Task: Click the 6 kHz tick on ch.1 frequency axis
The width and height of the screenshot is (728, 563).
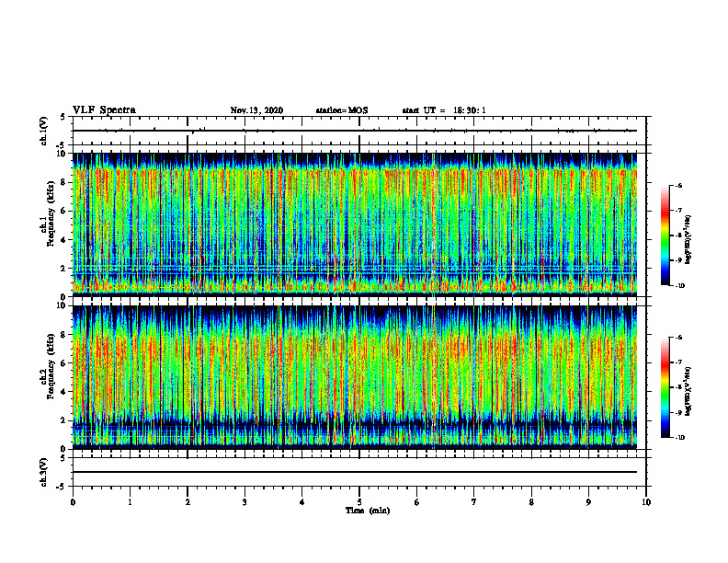Action: (x=64, y=211)
